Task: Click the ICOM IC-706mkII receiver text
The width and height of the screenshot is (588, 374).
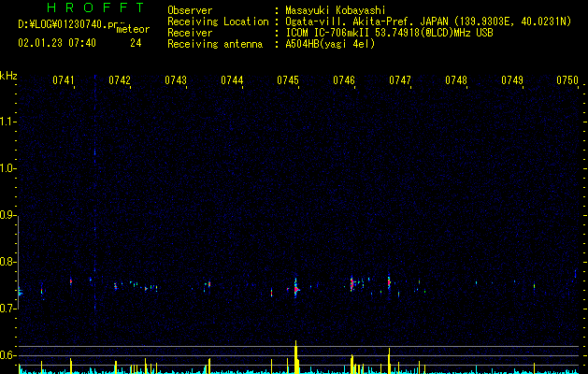Action: point(389,33)
